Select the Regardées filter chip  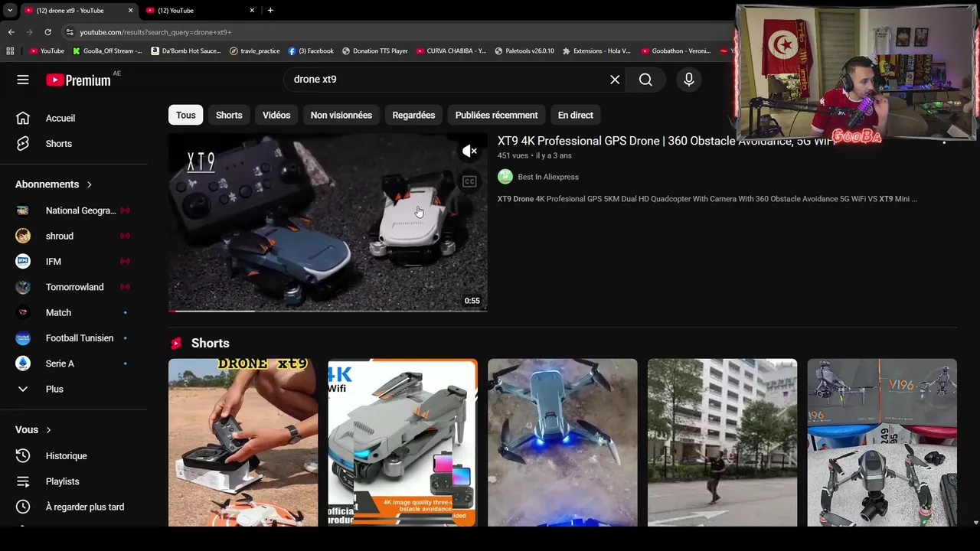click(x=413, y=115)
